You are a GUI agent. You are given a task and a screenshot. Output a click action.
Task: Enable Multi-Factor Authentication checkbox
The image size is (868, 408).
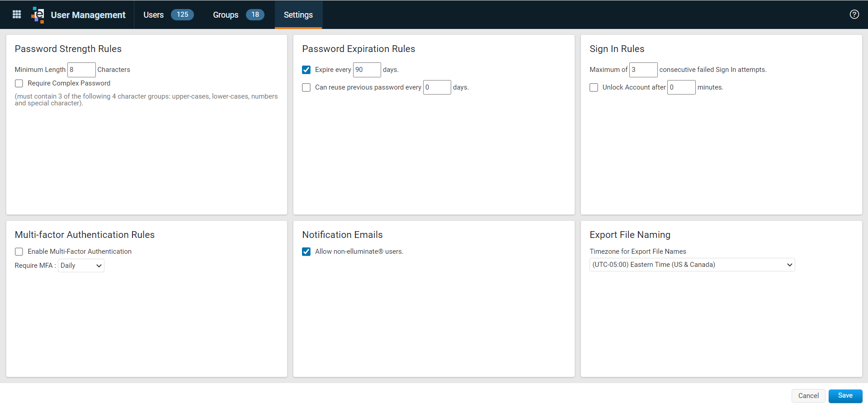click(19, 251)
